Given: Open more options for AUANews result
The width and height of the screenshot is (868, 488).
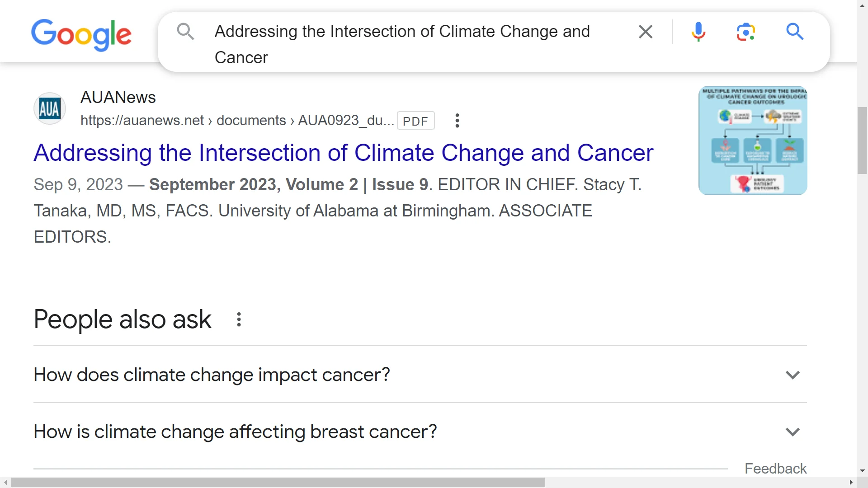Looking at the screenshot, I should [458, 121].
